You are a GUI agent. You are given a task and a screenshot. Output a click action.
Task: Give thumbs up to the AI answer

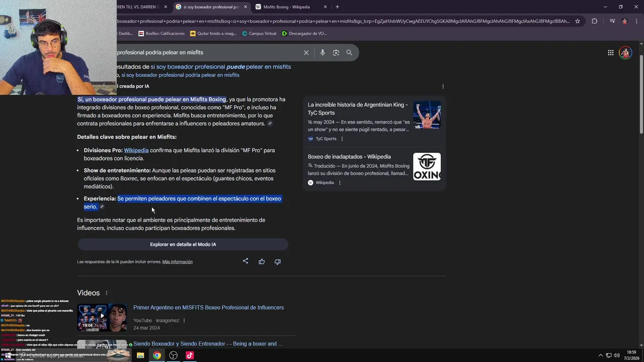click(x=262, y=261)
